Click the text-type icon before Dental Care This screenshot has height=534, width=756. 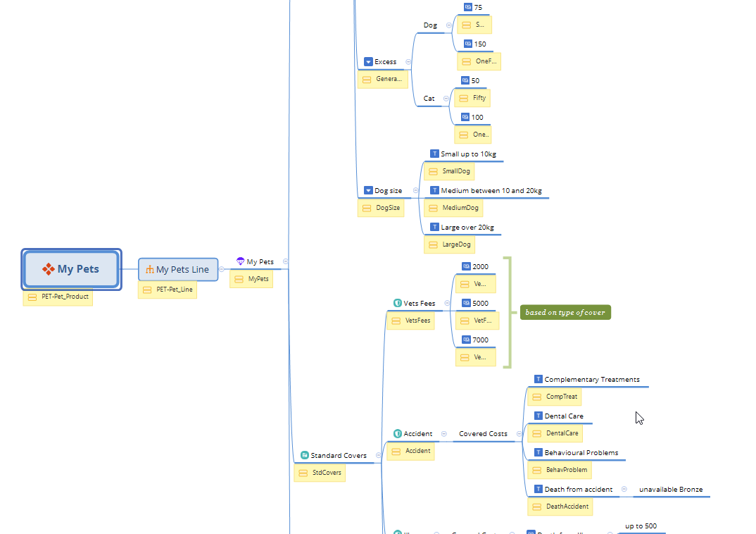(538, 416)
